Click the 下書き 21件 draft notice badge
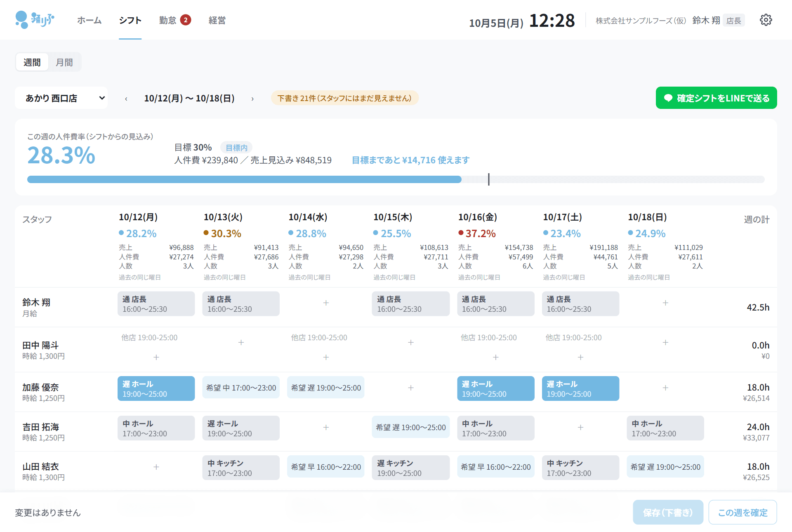The width and height of the screenshot is (792, 532). pos(344,98)
